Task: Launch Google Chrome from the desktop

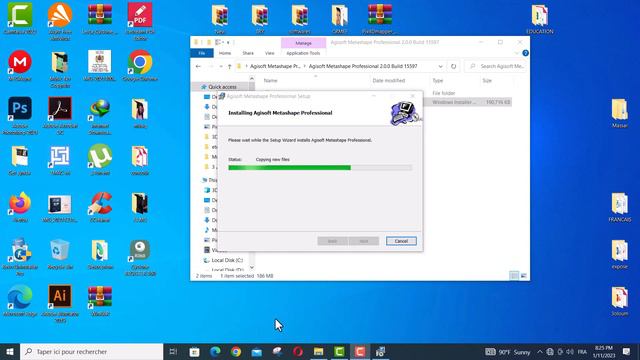Action: tap(140, 65)
